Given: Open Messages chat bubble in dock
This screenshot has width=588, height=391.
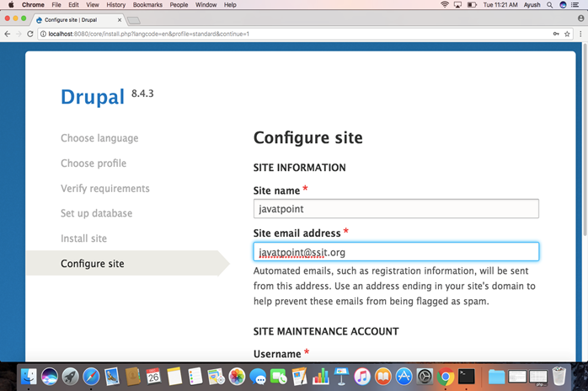Looking at the screenshot, I should 258,377.
